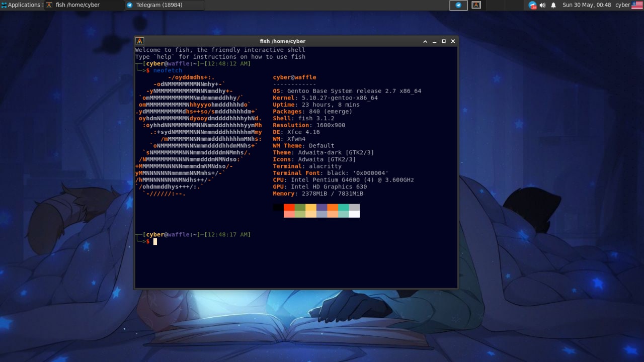Screen dimensions: 644x362
Task: Click the Telegram launcher icon in panel
Action: click(x=458, y=5)
